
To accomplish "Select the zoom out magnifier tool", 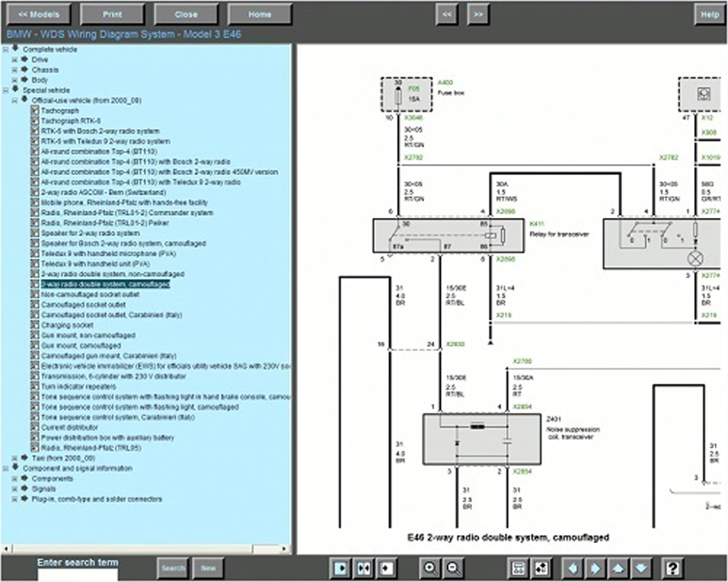I will click(x=451, y=568).
